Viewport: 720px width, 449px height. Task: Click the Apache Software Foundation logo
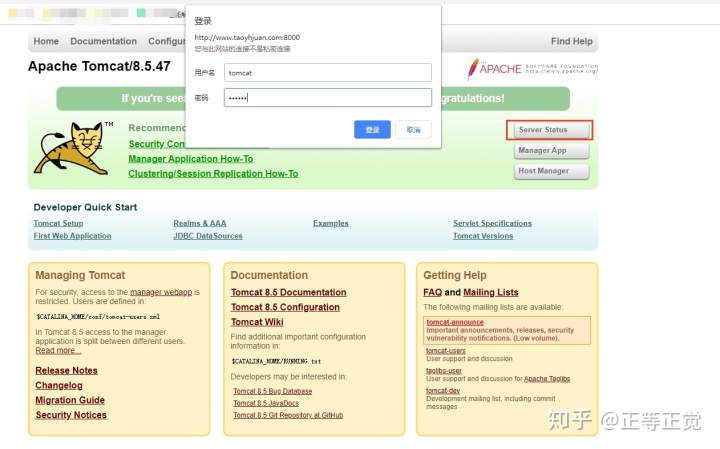pyautogui.click(x=532, y=69)
